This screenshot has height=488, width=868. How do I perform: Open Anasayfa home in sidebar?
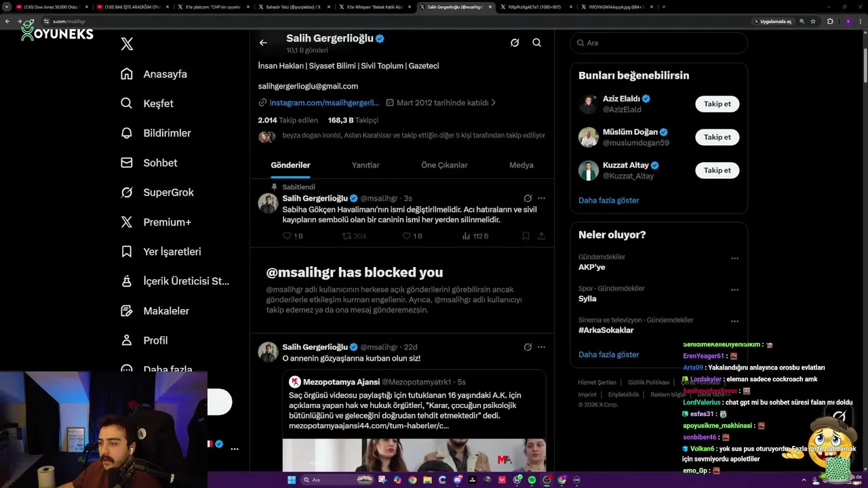[x=153, y=74]
